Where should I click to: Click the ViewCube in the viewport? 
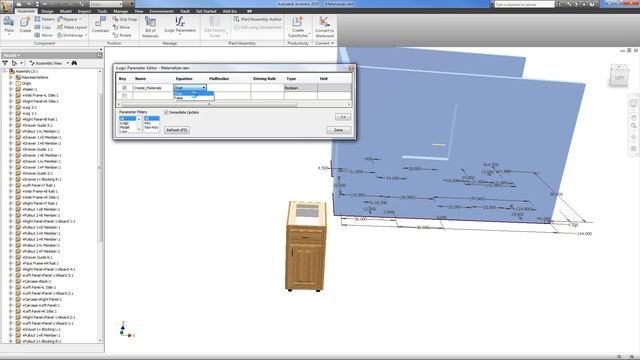click(x=619, y=76)
